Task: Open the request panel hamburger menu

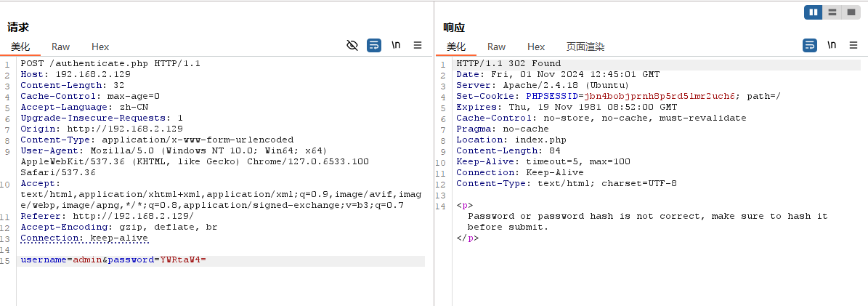Action: [x=418, y=45]
